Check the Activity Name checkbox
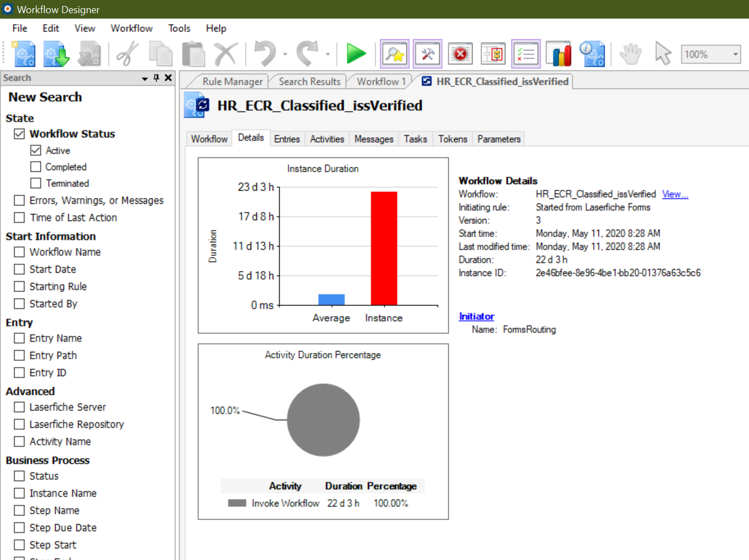Image resolution: width=749 pixels, height=560 pixels. tap(19, 441)
